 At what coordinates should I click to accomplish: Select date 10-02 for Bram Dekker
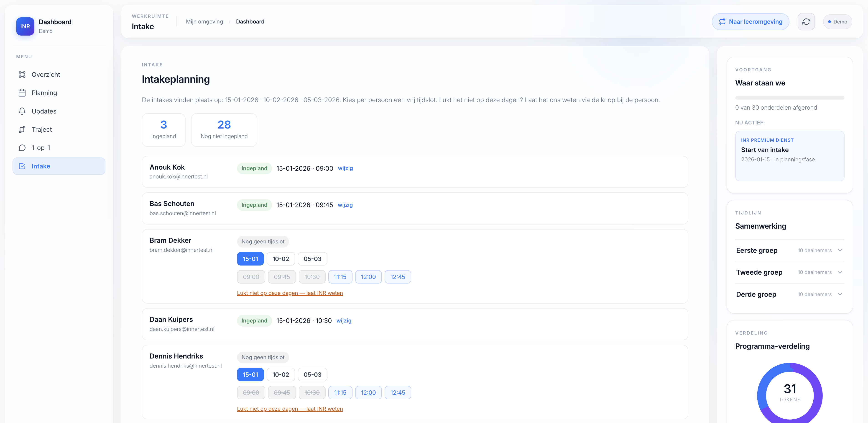coord(281,259)
